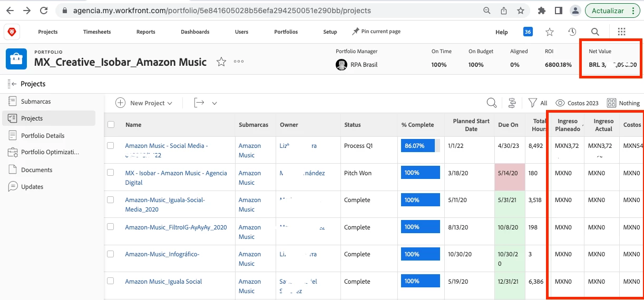
Task: Click the Workfront home logo
Action: 12,32
